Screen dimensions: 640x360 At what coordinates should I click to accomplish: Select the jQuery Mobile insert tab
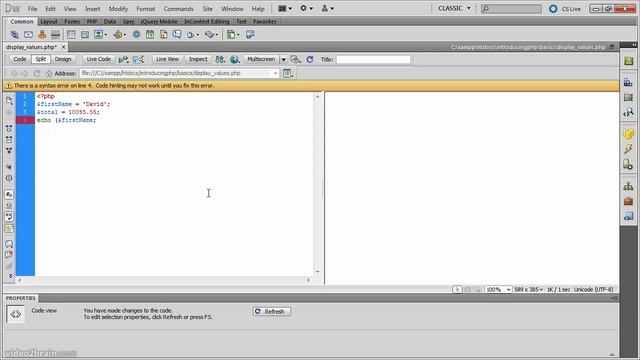coord(159,21)
